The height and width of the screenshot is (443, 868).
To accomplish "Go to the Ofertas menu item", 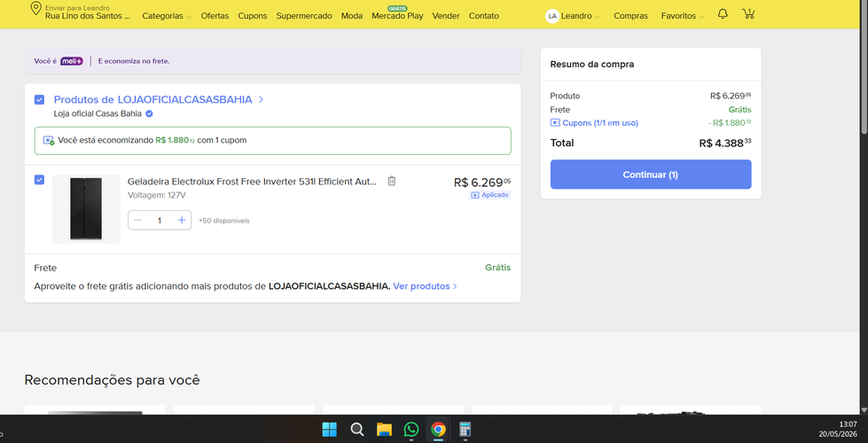I will pyautogui.click(x=215, y=16).
